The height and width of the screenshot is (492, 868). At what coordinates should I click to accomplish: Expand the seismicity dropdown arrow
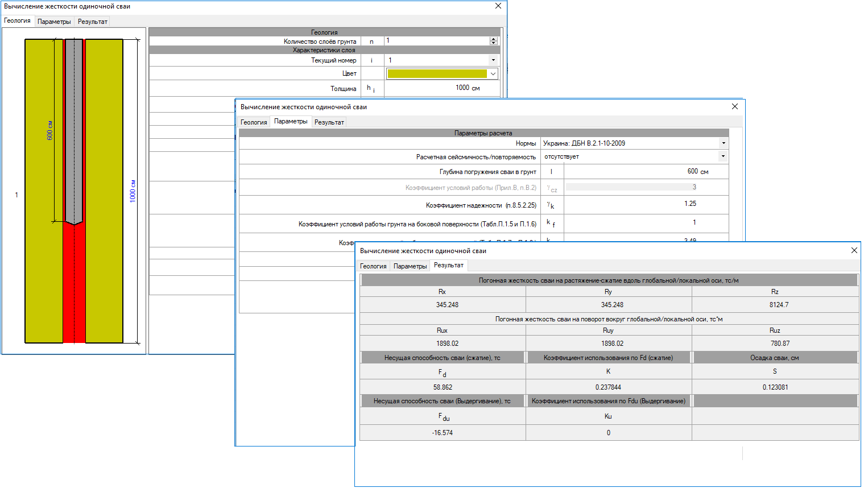[724, 156]
